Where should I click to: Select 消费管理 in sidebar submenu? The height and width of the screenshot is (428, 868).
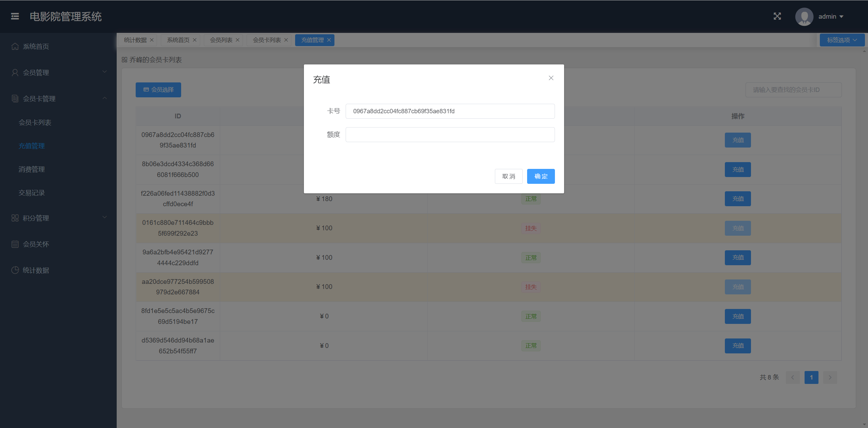[32, 169]
